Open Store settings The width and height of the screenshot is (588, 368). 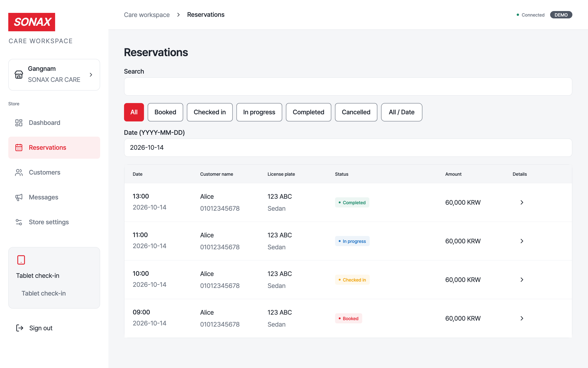click(x=54, y=222)
